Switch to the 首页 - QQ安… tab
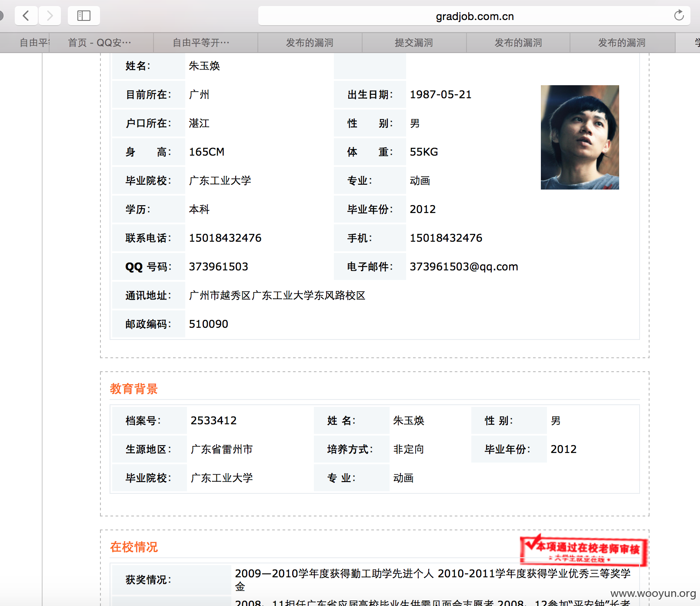 101,43
